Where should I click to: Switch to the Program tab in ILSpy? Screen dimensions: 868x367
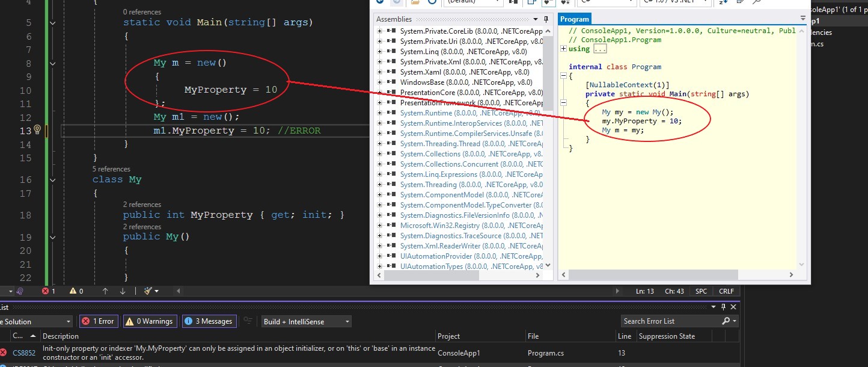574,19
